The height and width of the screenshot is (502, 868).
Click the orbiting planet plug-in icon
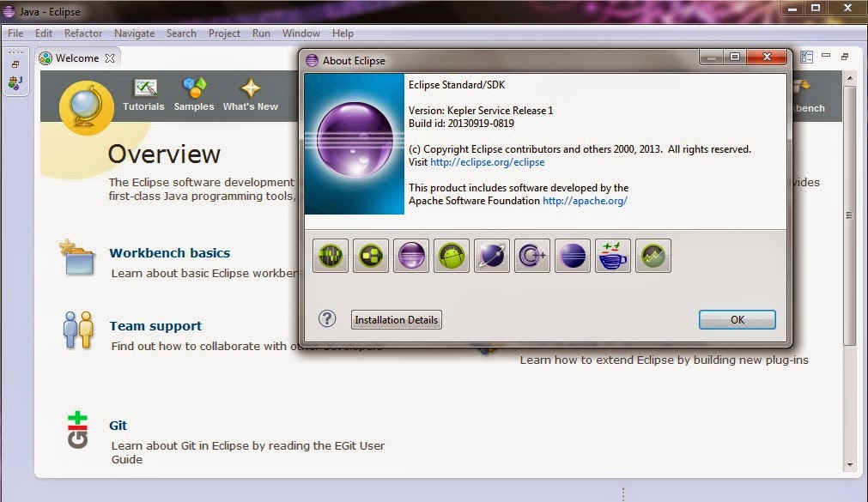pyautogui.click(x=492, y=256)
